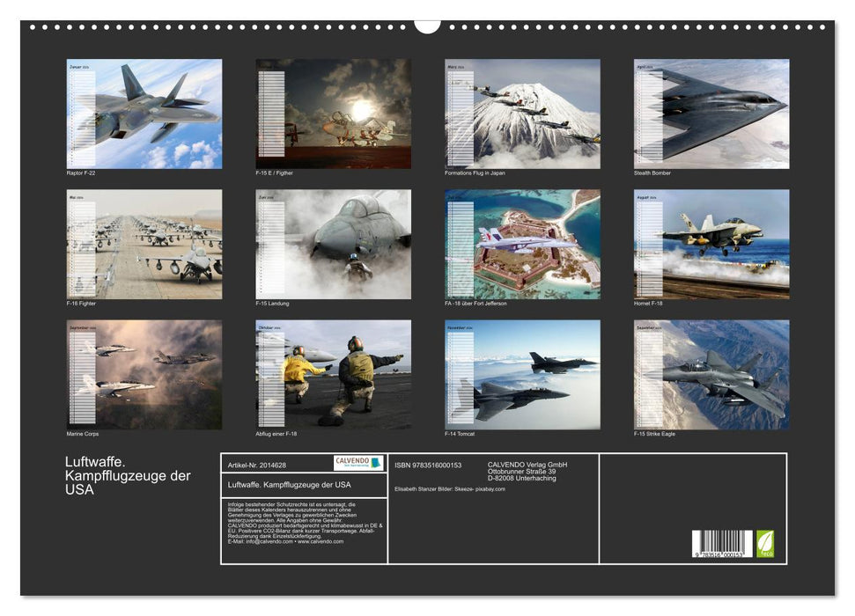Click the green eco leaf icon

click(765, 543)
